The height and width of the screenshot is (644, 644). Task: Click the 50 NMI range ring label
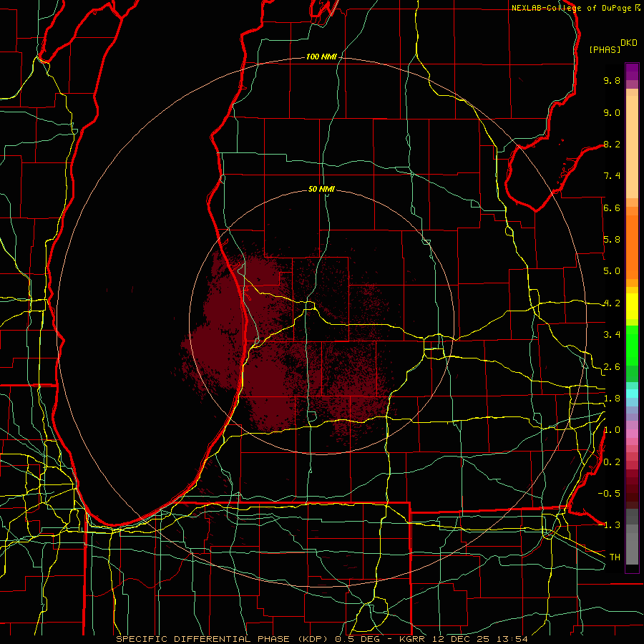point(321,190)
